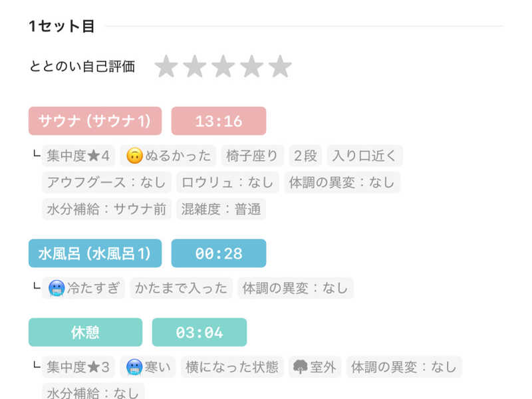Click the かたまで入った tag

click(182, 288)
